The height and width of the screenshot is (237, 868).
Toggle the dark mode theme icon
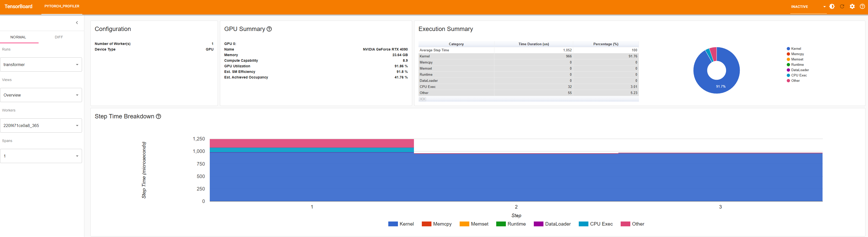[x=832, y=6]
